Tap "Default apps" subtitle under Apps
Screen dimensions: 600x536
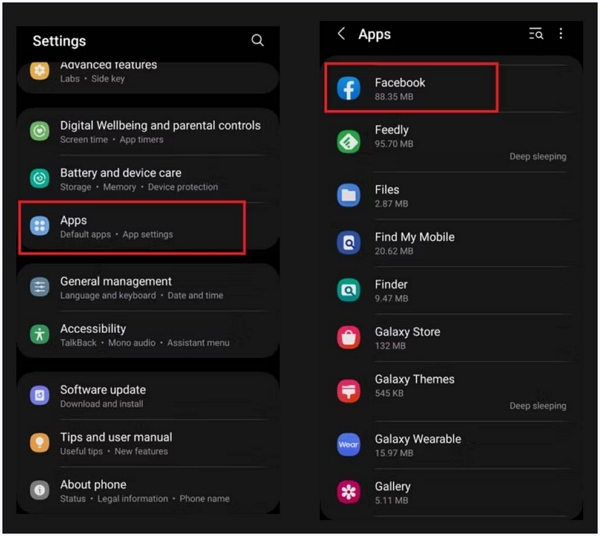[x=85, y=234]
